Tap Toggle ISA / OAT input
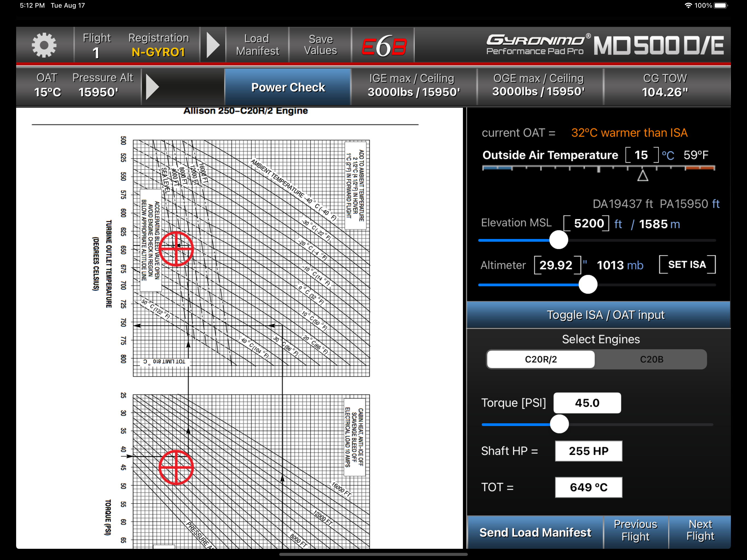The width and height of the screenshot is (747, 560). click(599, 315)
